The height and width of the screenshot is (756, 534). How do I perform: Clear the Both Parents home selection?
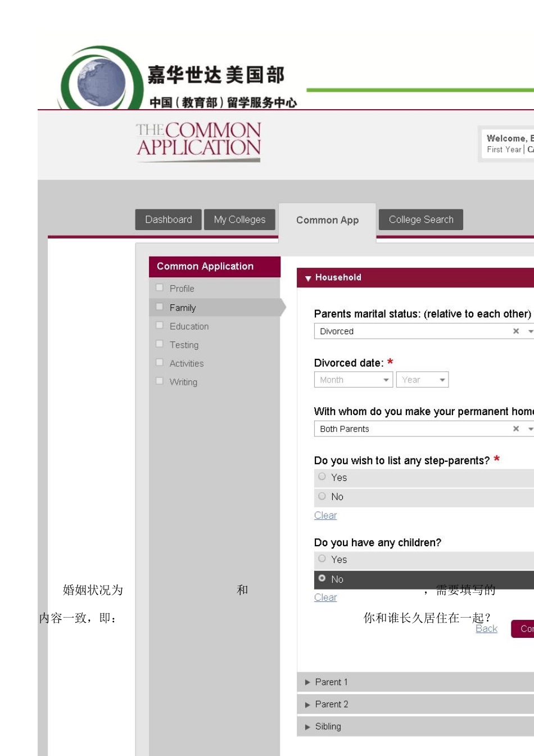point(515,429)
